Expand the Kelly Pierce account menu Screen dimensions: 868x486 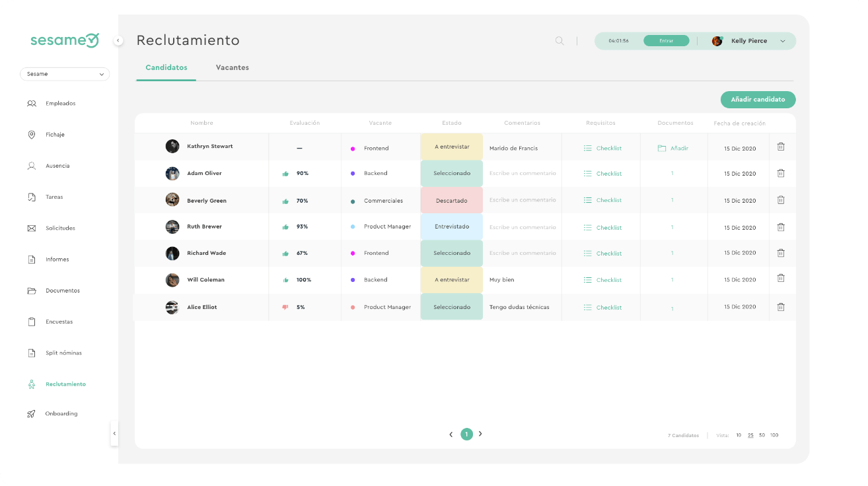click(783, 41)
